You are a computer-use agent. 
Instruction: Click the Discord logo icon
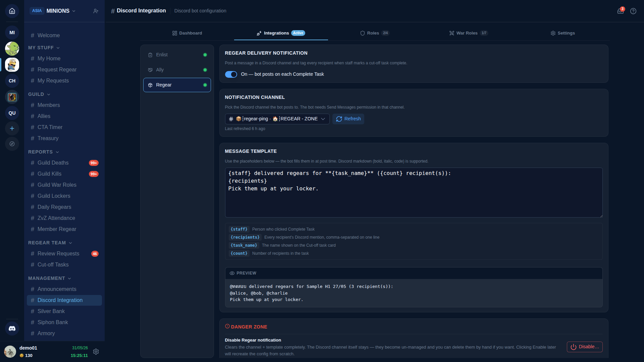12,328
